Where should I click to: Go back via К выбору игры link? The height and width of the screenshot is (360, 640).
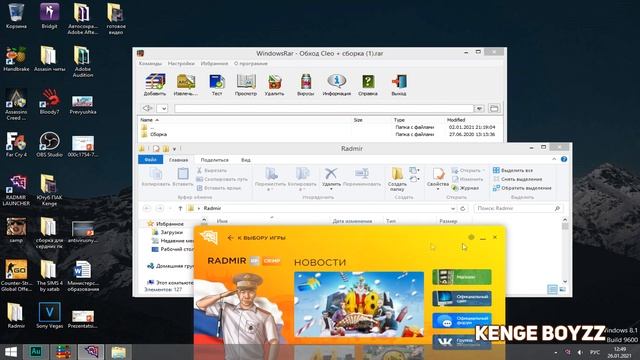[257, 238]
